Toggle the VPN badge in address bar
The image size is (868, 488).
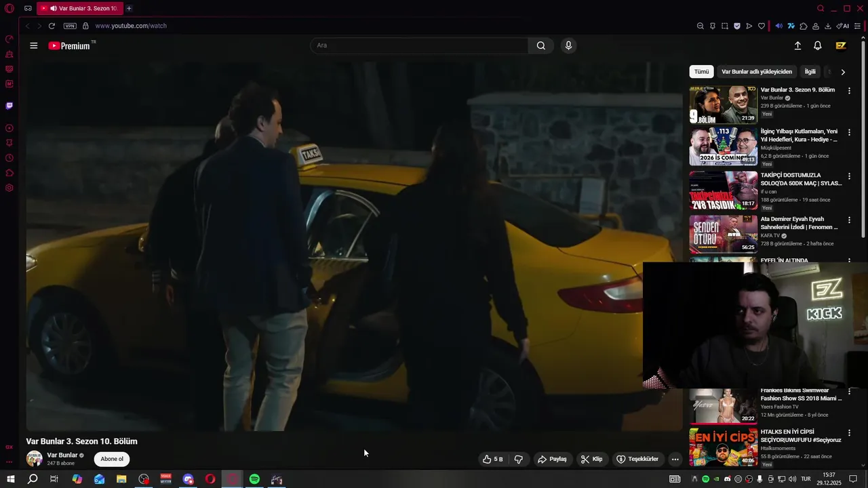pyautogui.click(x=70, y=26)
